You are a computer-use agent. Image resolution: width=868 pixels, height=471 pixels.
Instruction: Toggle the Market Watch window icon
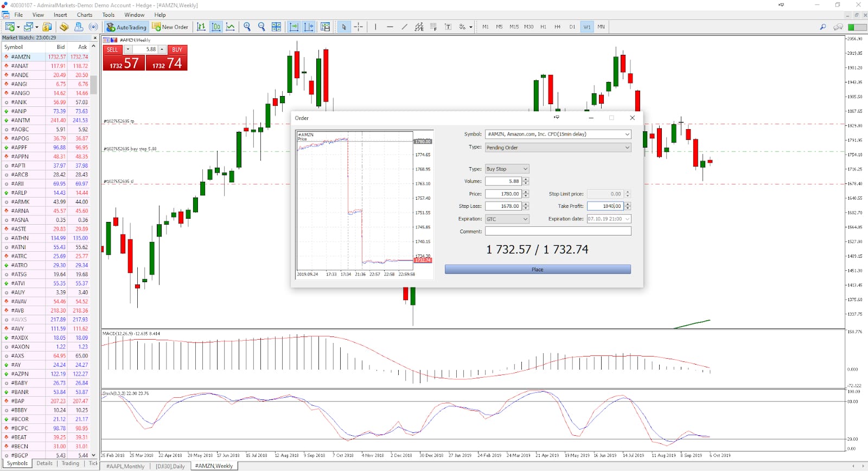47,27
